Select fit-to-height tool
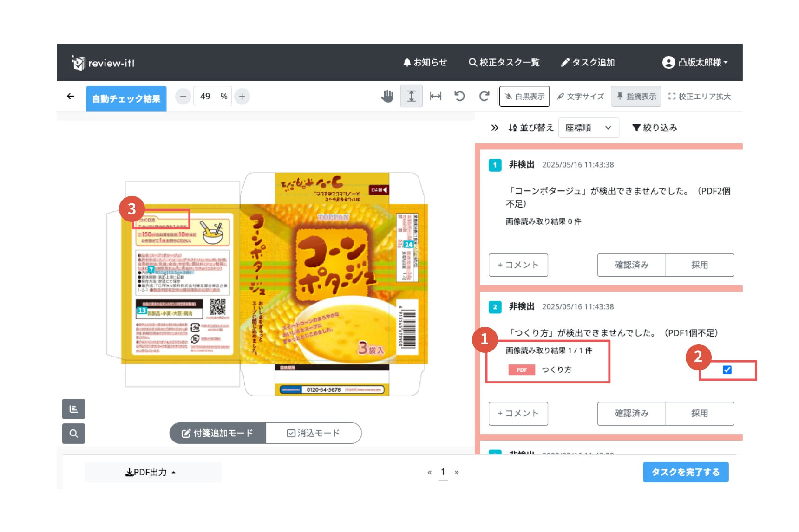This screenshot has width=799, height=532. click(412, 96)
